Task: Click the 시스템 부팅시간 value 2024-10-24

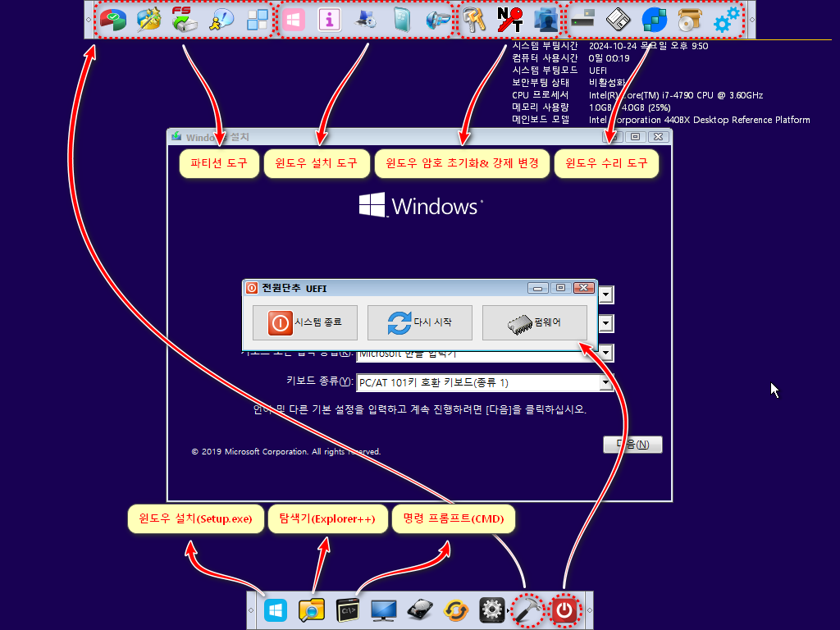Action: [648, 46]
